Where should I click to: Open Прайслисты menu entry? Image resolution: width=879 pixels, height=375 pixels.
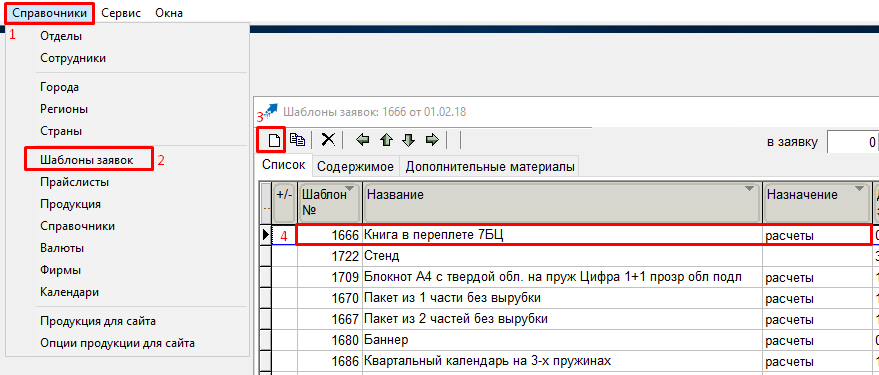[x=75, y=182]
